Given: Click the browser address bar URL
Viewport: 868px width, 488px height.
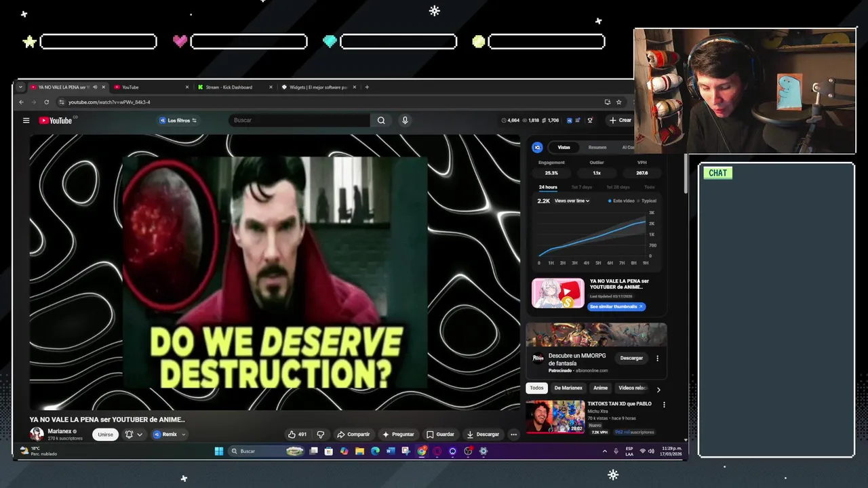Looking at the screenshot, I should point(109,102).
